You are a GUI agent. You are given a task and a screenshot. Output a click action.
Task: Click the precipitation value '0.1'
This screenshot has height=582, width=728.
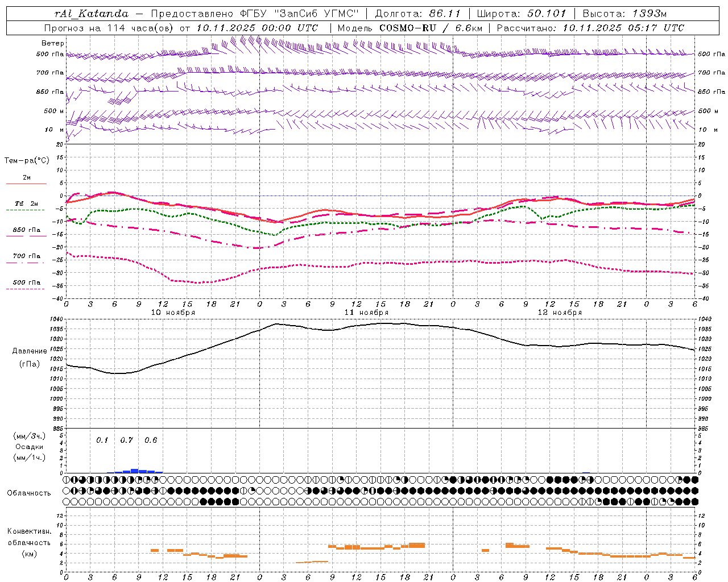click(x=102, y=440)
